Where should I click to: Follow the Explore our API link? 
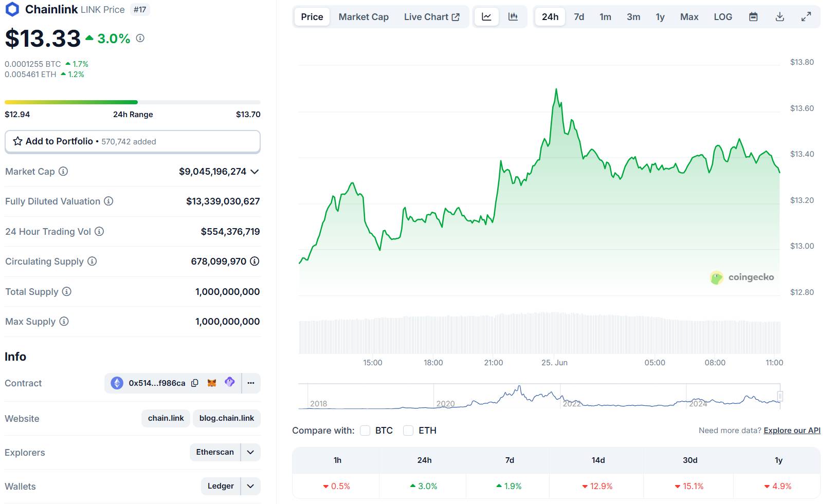[792, 431]
